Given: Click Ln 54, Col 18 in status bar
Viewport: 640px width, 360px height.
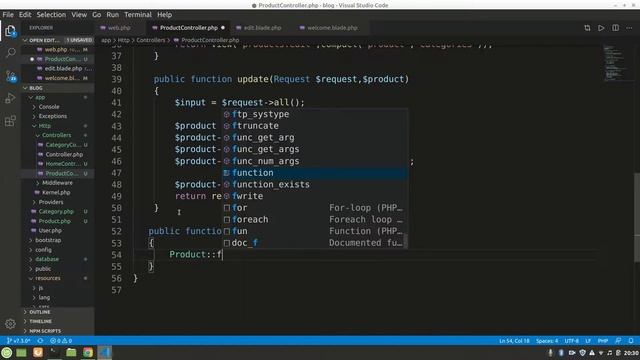Looking at the screenshot, I should coord(514,340).
